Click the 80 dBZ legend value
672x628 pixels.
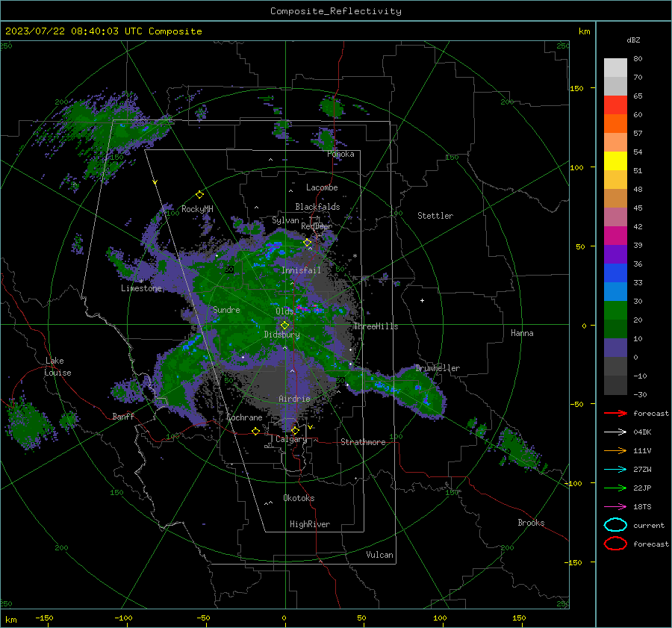click(x=638, y=59)
